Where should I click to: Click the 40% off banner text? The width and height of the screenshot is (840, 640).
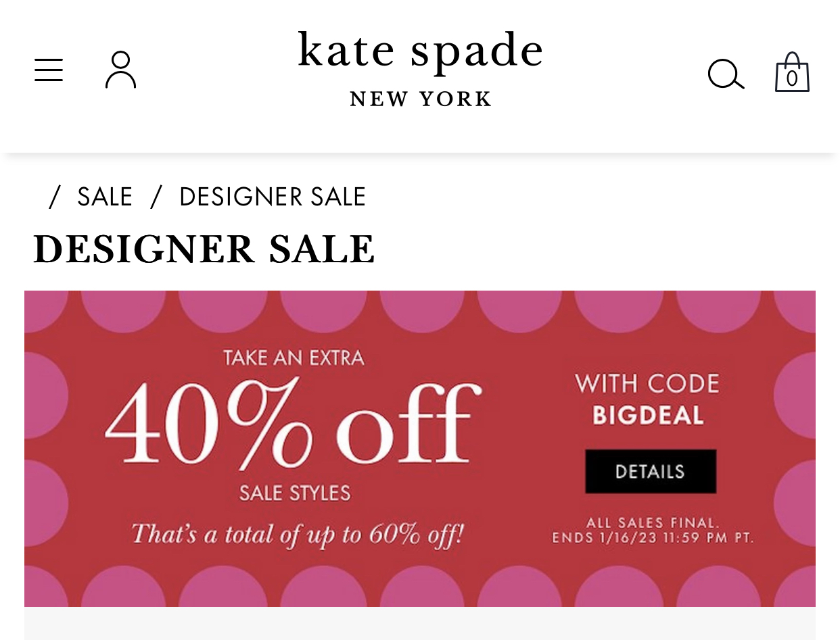[293, 420]
